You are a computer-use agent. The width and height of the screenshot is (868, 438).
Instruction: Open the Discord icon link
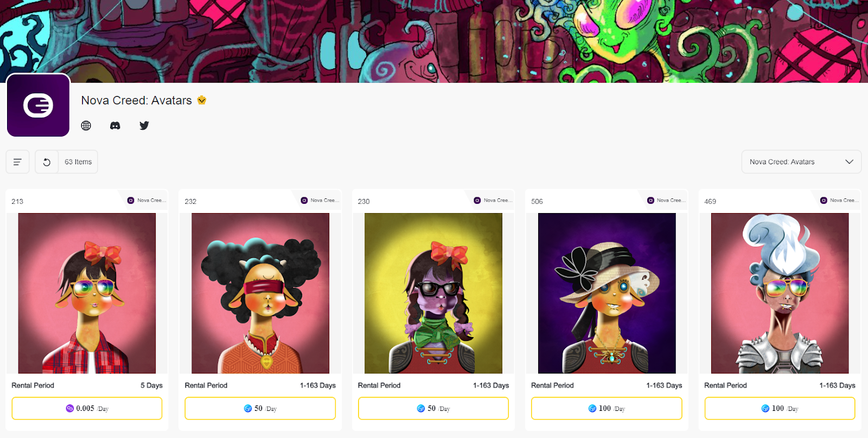click(115, 126)
